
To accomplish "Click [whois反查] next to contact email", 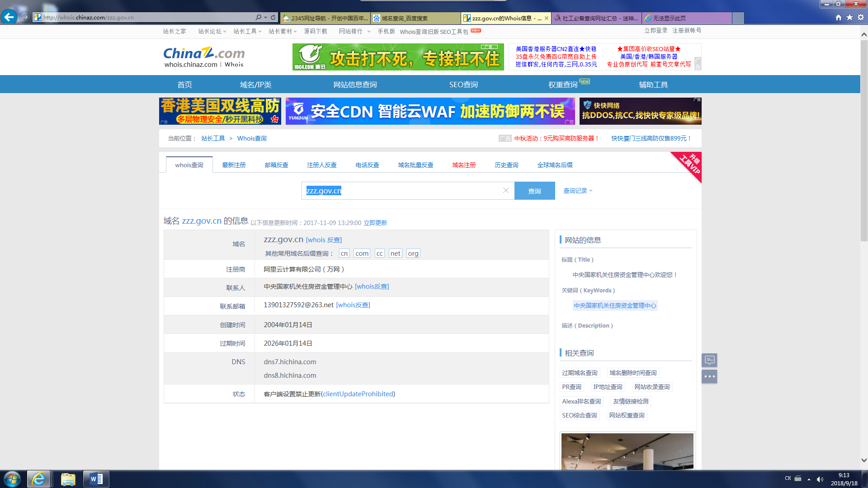I will click(x=353, y=305).
